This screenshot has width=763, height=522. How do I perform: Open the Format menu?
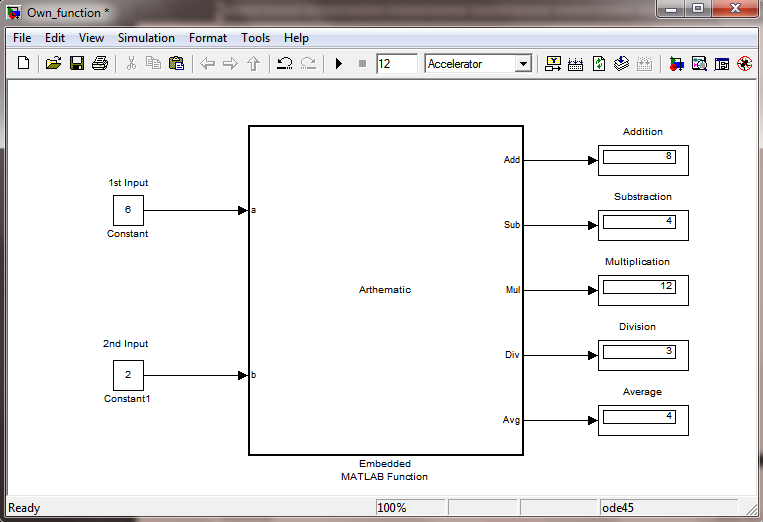[x=208, y=38]
